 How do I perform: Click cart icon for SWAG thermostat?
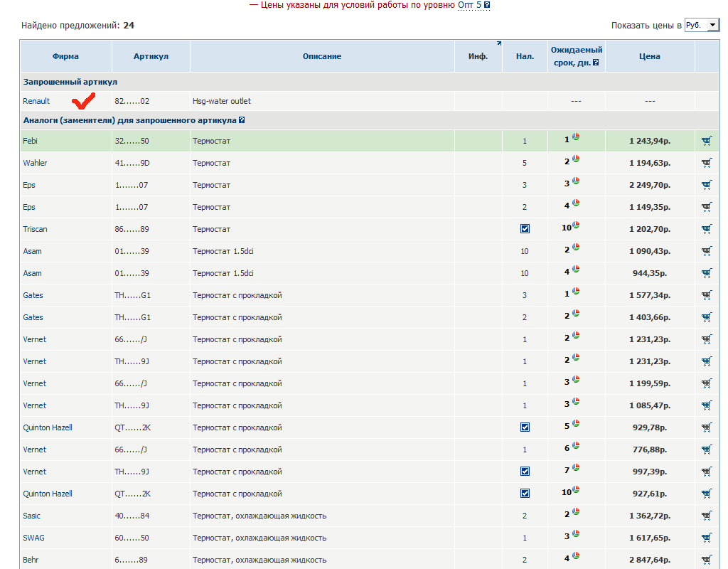(x=706, y=538)
